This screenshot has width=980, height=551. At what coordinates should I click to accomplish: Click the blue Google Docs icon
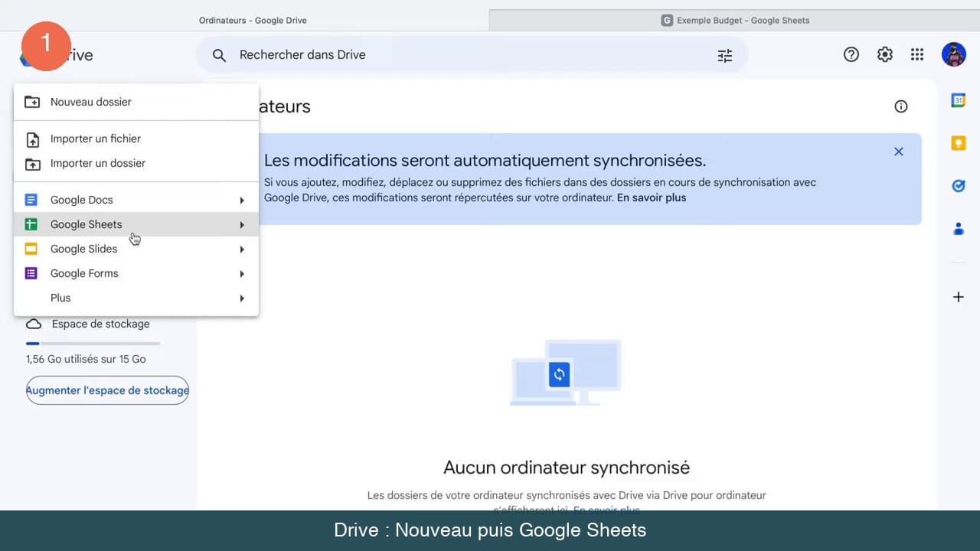point(31,200)
